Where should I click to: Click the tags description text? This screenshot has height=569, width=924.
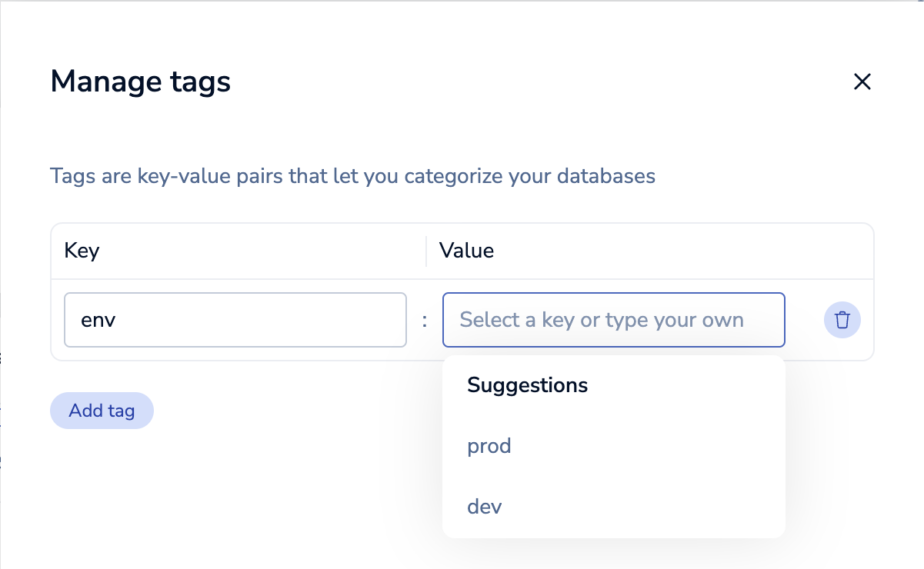[x=353, y=176]
